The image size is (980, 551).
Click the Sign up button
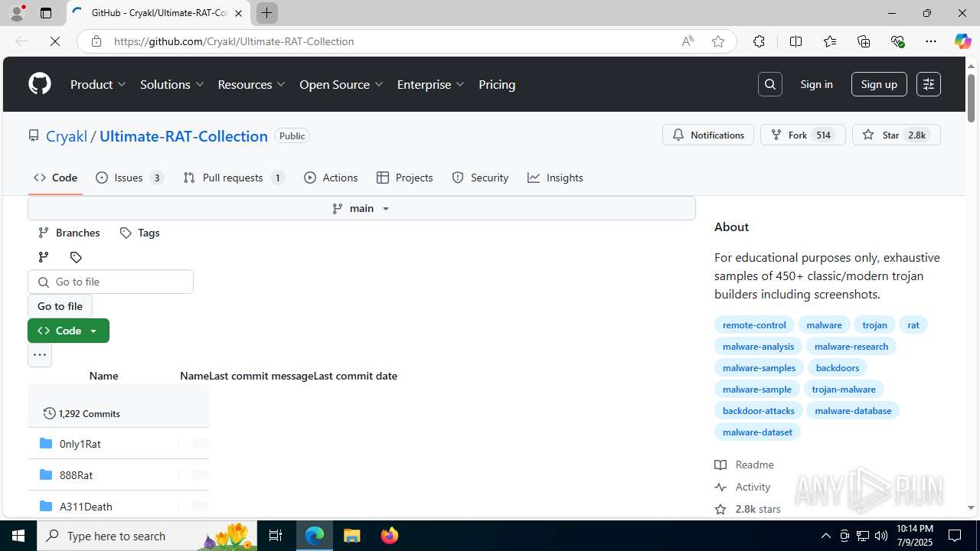click(x=879, y=84)
